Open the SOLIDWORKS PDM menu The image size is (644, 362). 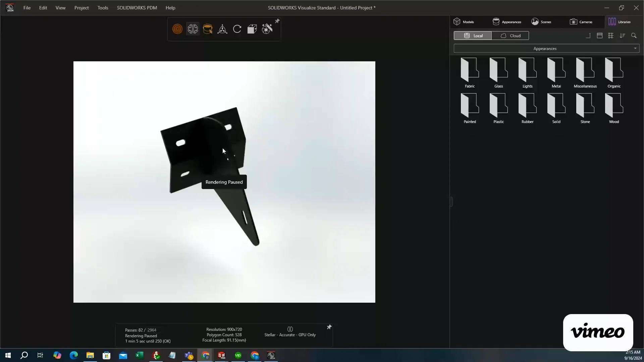pos(137,8)
